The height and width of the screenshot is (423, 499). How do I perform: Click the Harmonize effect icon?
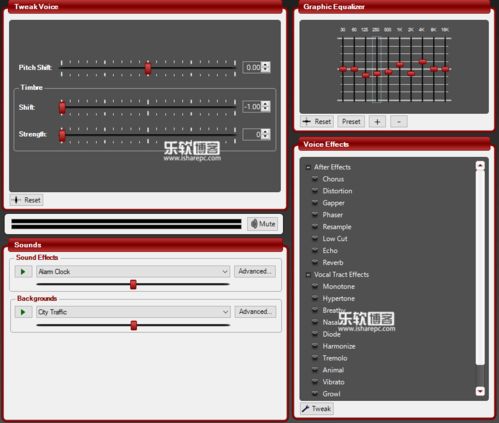[315, 346]
